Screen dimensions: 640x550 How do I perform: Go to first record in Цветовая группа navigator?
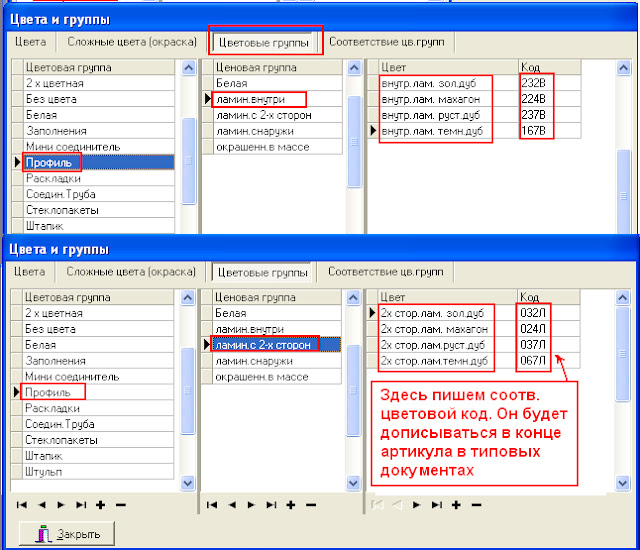point(22,505)
